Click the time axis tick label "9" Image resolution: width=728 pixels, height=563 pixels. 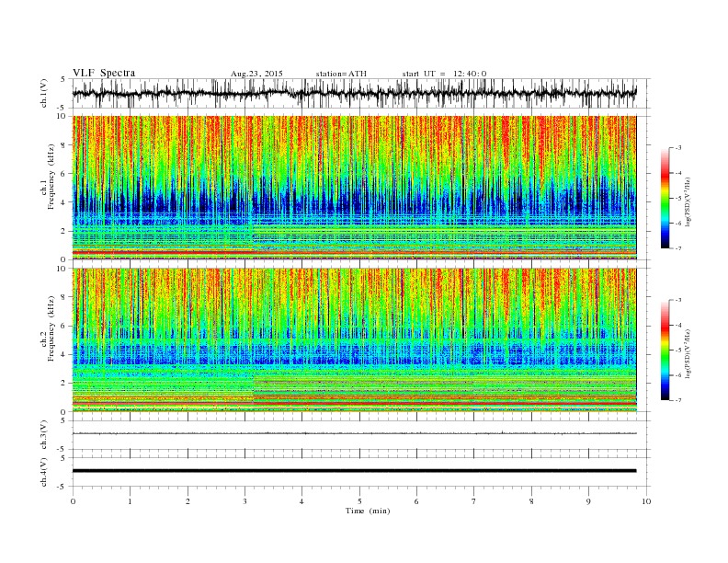[588, 501]
